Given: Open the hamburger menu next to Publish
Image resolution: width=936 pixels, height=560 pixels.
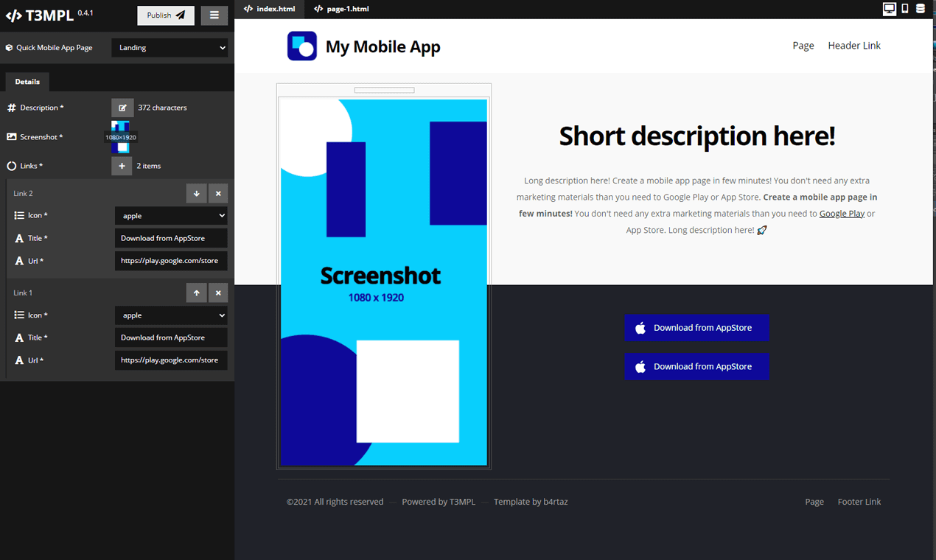Looking at the screenshot, I should pyautogui.click(x=214, y=15).
